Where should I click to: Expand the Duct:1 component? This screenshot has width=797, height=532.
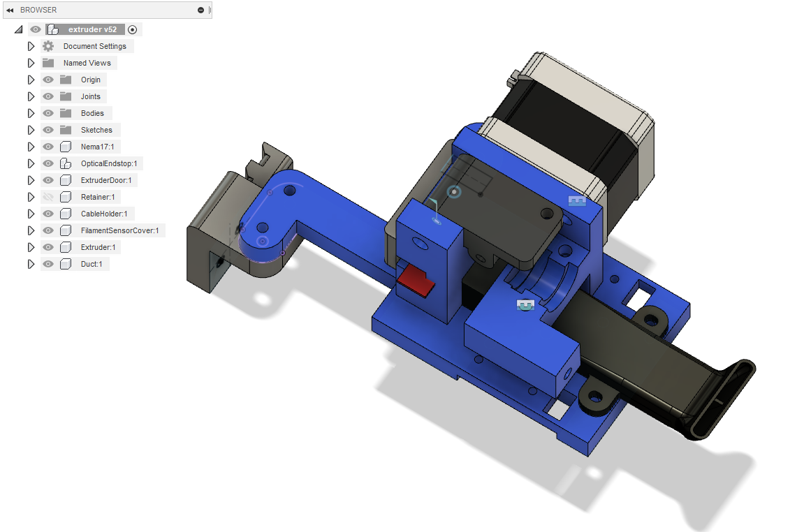31,264
